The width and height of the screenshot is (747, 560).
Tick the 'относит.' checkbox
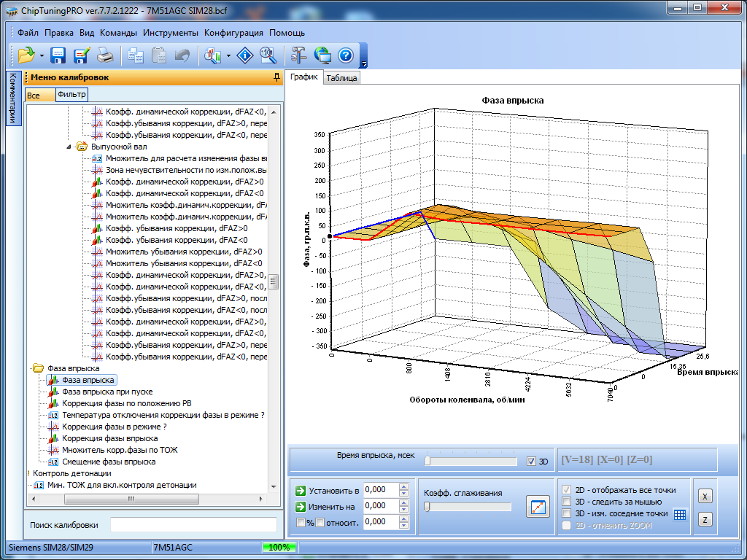pyautogui.click(x=320, y=522)
